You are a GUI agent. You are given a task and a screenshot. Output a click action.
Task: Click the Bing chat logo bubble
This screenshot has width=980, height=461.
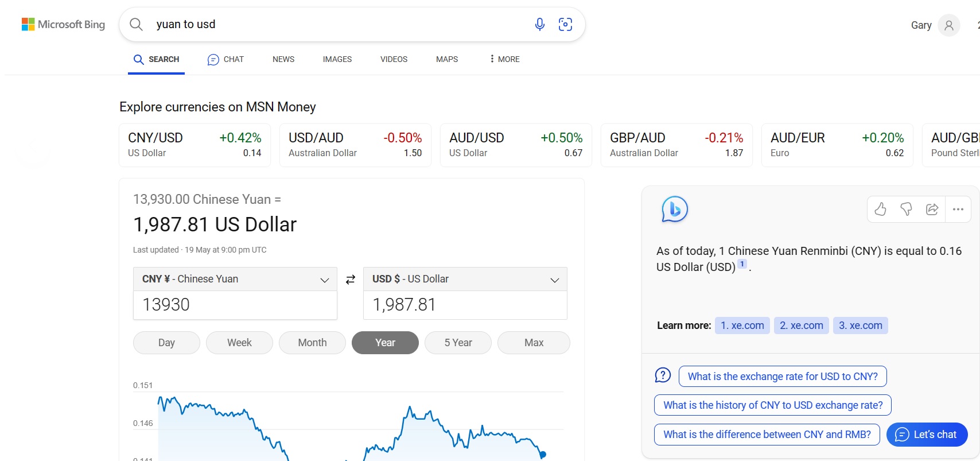point(674,209)
